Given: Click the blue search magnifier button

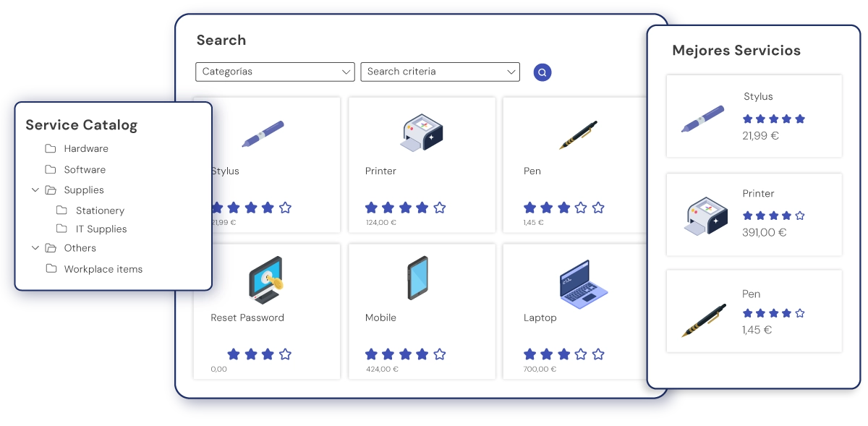Looking at the screenshot, I should pyautogui.click(x=542, y=72).
